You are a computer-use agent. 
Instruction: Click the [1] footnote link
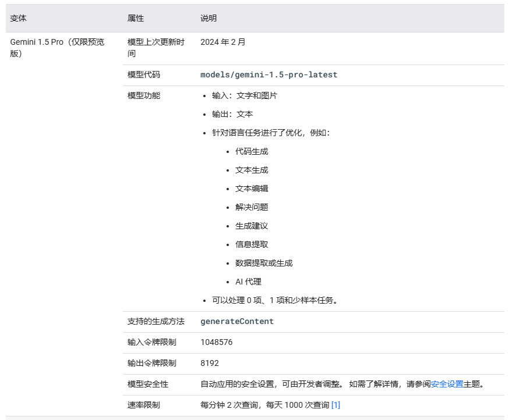(335, 405)
